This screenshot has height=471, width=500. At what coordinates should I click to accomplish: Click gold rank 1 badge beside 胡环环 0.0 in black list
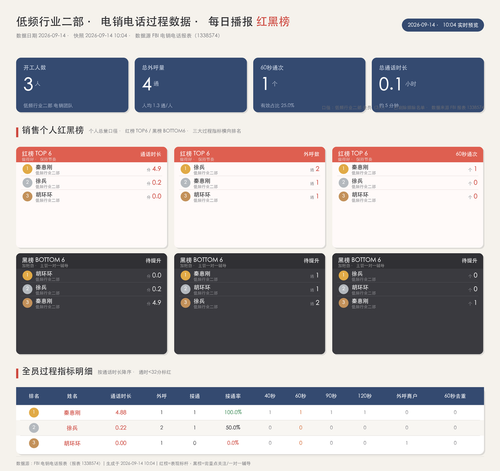(x=27, y=275)
